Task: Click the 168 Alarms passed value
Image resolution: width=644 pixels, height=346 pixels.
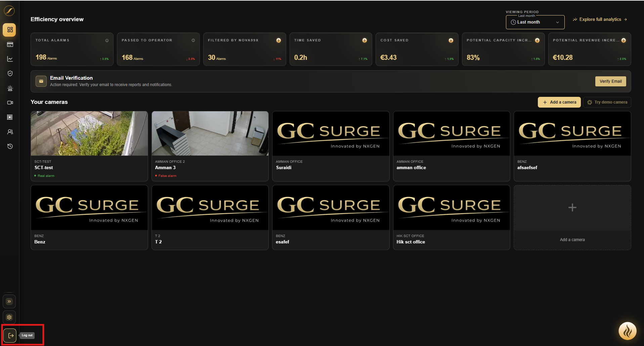Action: (132, 57)
